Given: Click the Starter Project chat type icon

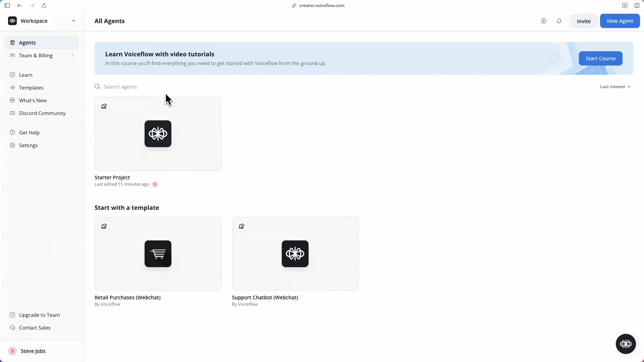Looking at the screenshot, I should [x=104, y=106].
